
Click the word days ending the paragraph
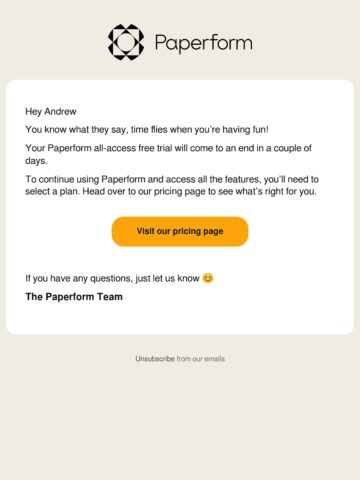coord(36,161)
